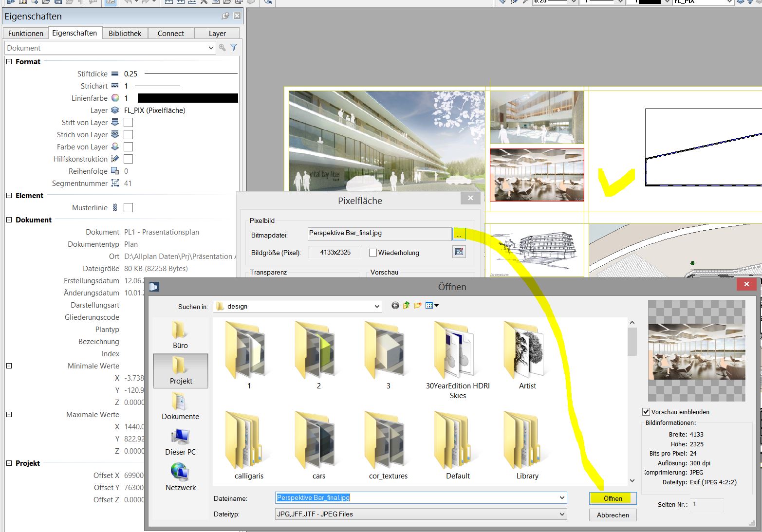This screenshot has height=532, width=762.
Task: Enable the Stift von Layer checkbox
Action: [129, 123]
